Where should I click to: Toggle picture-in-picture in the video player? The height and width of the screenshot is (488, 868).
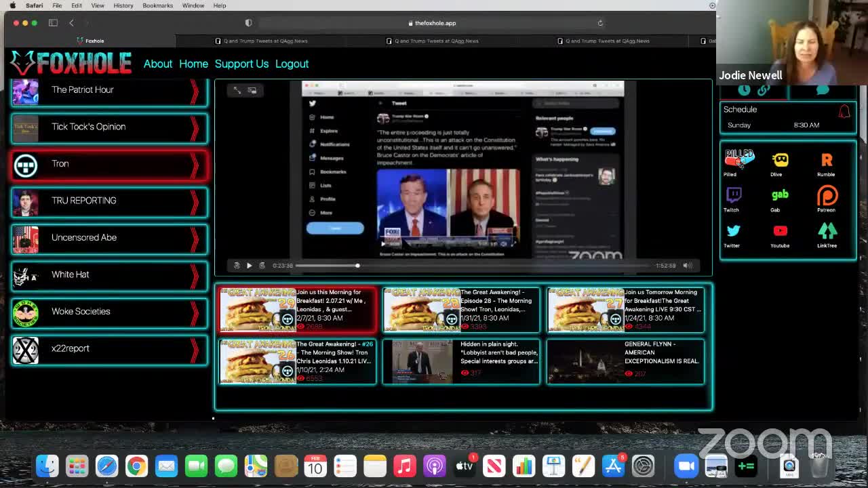tap(252, 90)
